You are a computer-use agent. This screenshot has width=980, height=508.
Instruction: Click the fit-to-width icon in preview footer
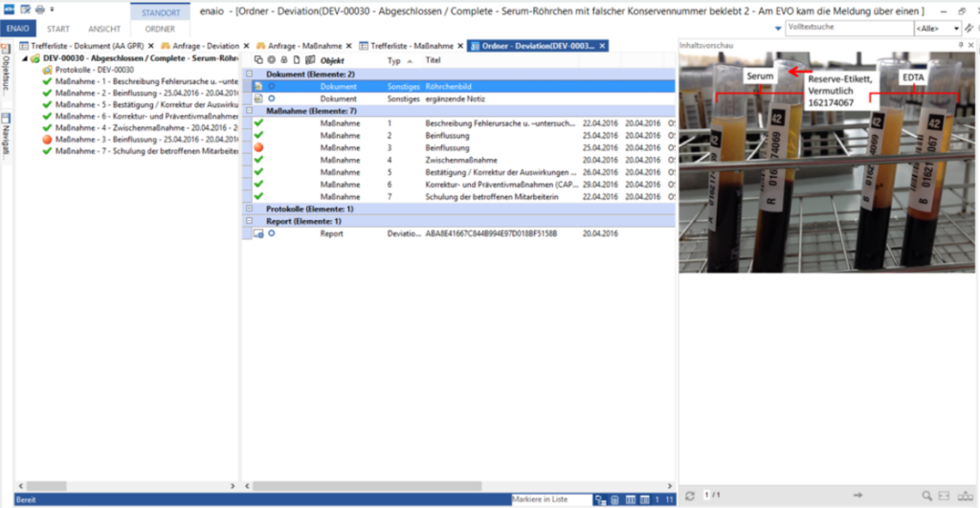pos(945,496)
